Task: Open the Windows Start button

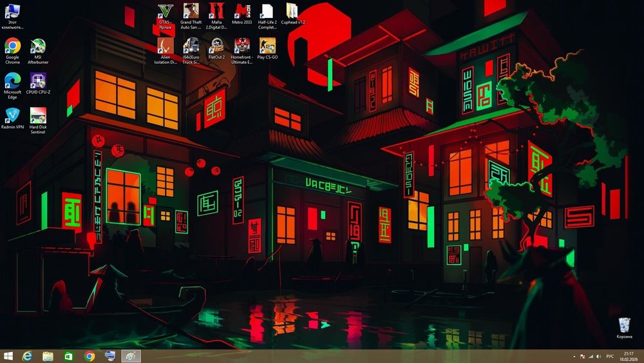Action: point(8,356)
